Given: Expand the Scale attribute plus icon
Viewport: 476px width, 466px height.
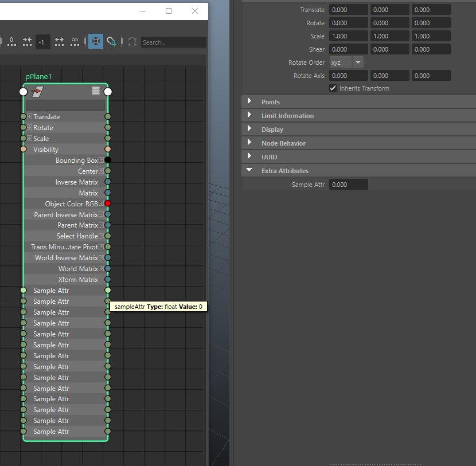Looking at the screenshot, I should coord(29,138).
